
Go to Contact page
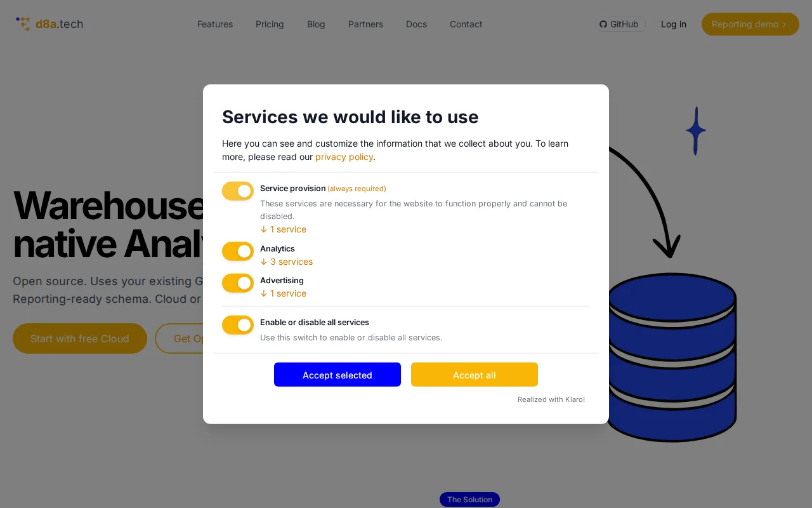pyautogui.click(x=466, y=24)
